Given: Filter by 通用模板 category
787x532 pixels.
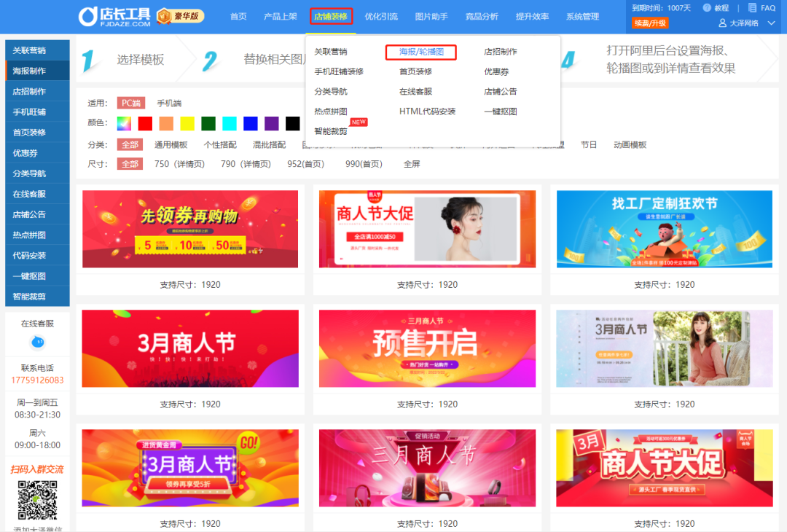Looking at the screenshot, I should pos(171,144).
